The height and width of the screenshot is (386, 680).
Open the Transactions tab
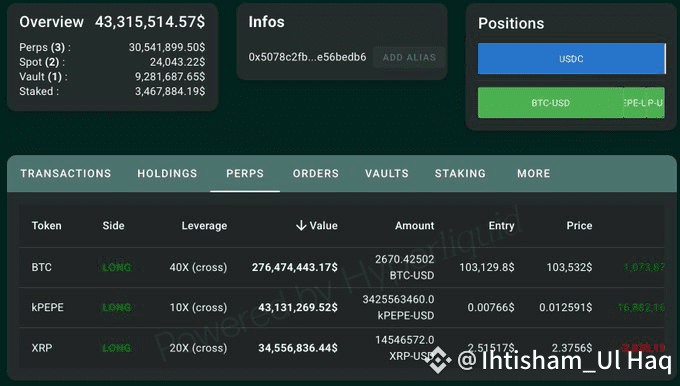point(65,173)
